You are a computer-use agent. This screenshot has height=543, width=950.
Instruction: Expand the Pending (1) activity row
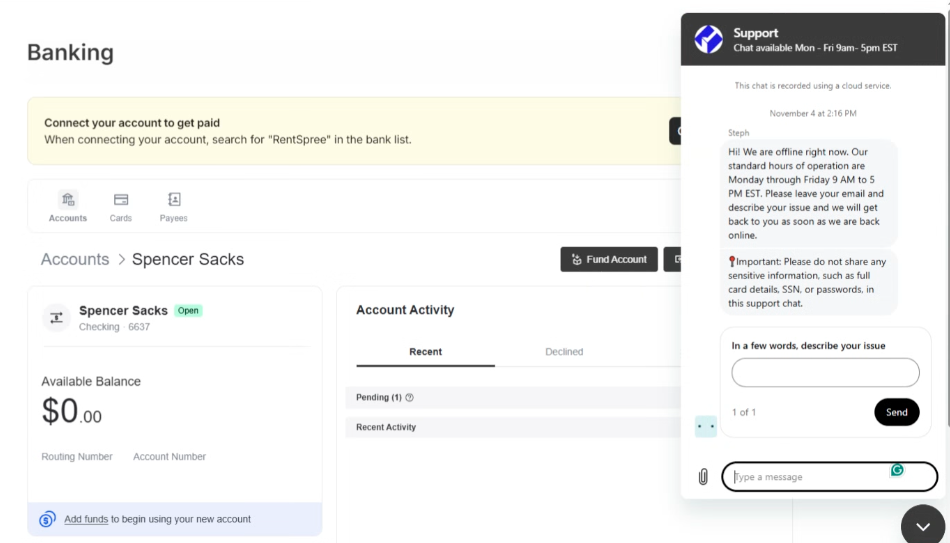[378, 398]
